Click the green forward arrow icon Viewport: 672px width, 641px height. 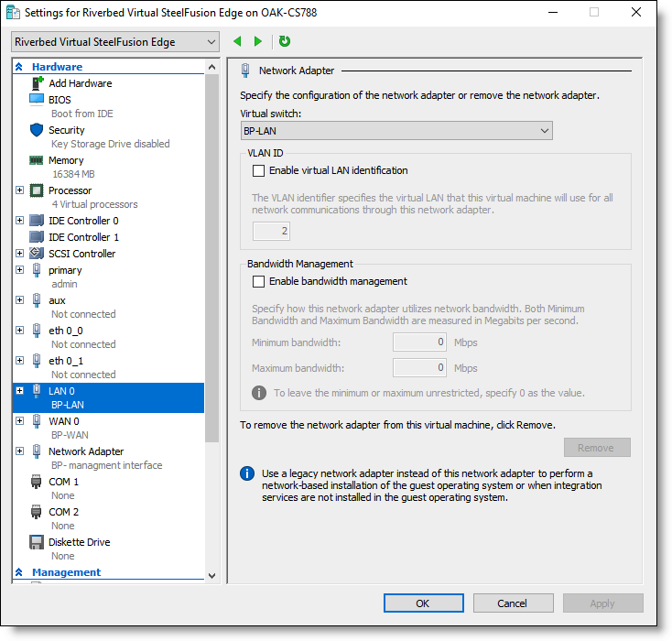(257, 41)
